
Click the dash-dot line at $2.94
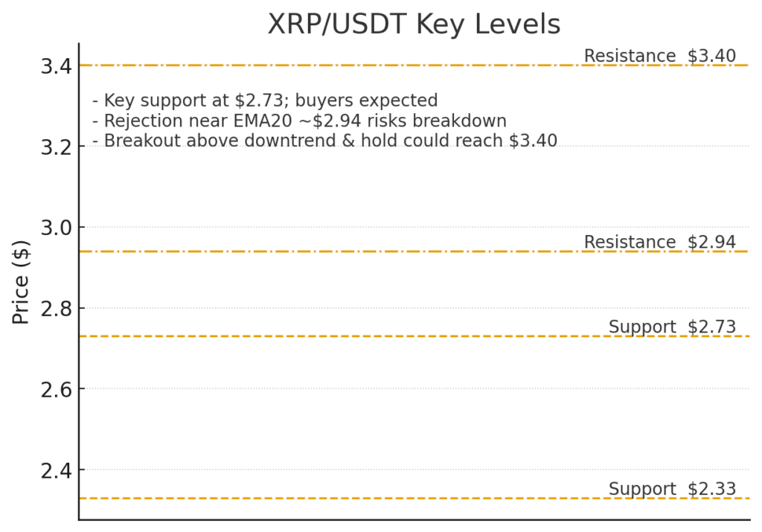click(x=330, y=251)
